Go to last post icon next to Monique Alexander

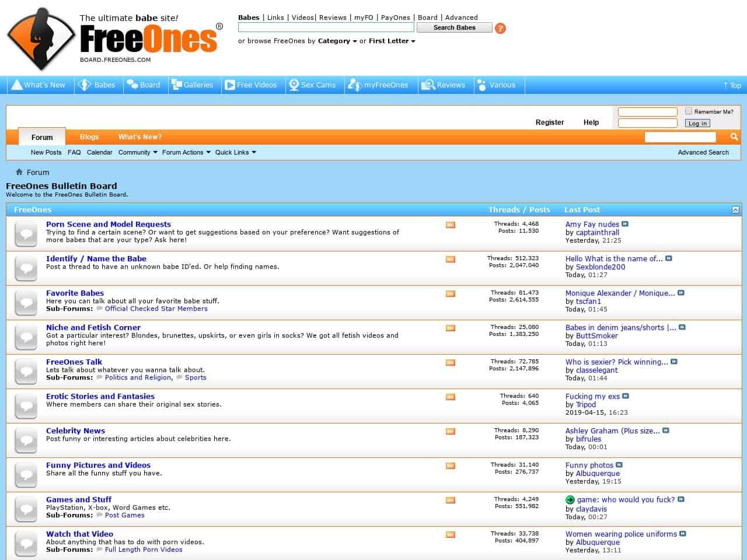(681, 293)
